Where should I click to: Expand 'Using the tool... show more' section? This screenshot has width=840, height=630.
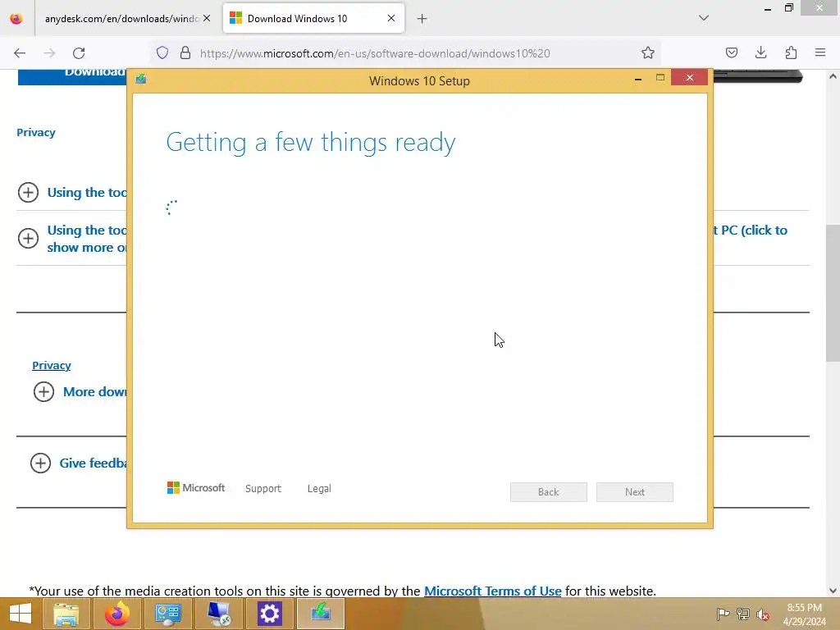point(28,239)
